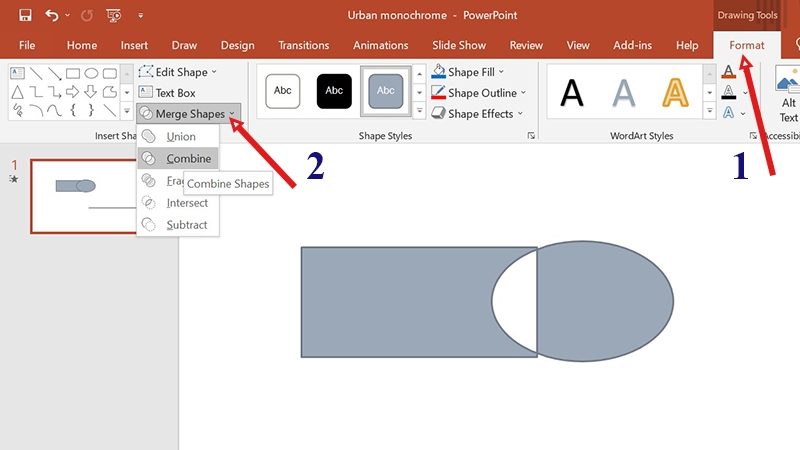The width and height of the screenshot is (800, 450).
Task: Click the Save icon in title bar
Action: coord(25,15)
